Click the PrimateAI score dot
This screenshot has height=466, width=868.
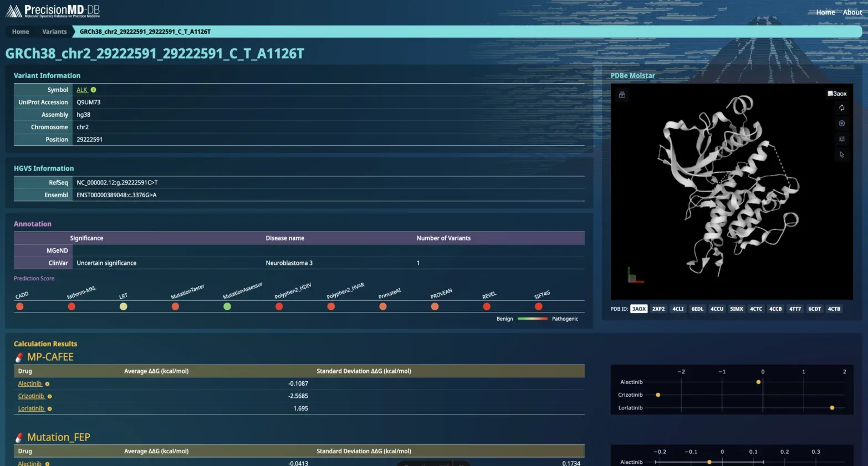(x=383, y=306)
